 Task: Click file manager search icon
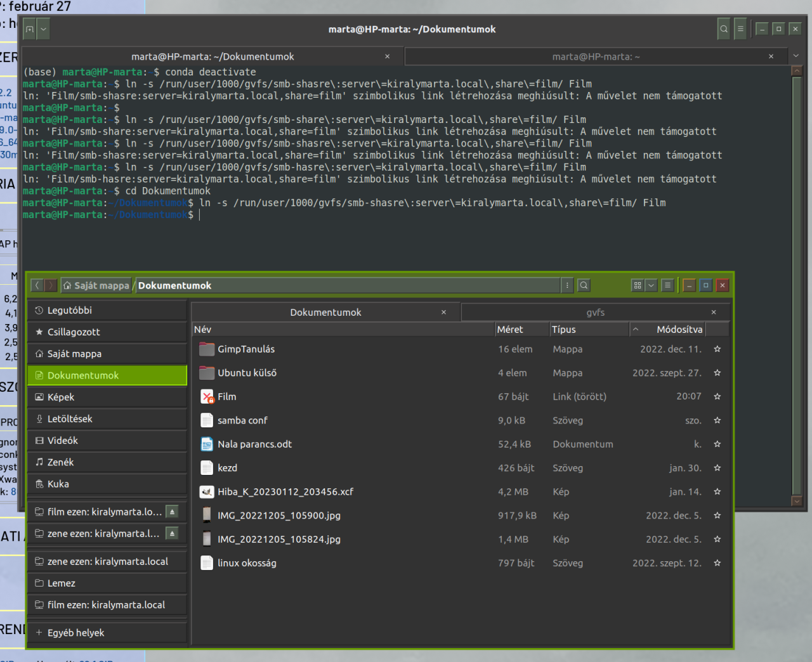click(584, 285)
